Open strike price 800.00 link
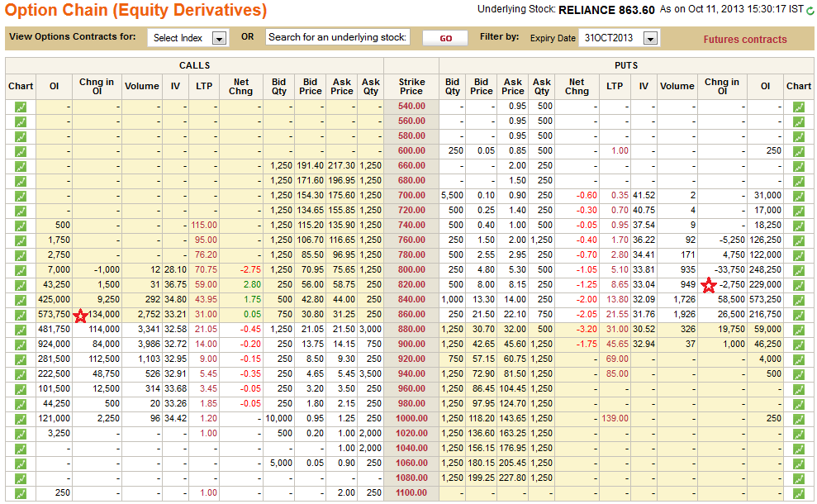Viewport: 817px width, 504px height. [411, 269]
